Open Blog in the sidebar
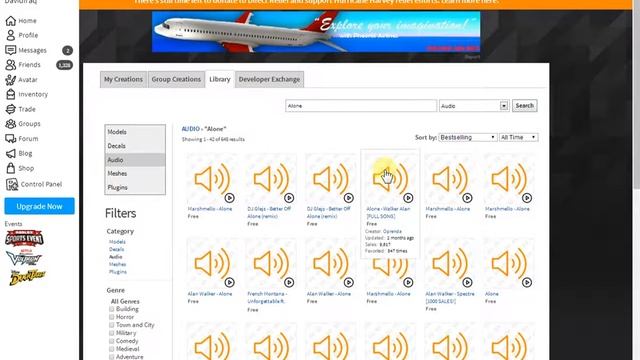This screenshot has width=640, height=360. coord(19,153)
